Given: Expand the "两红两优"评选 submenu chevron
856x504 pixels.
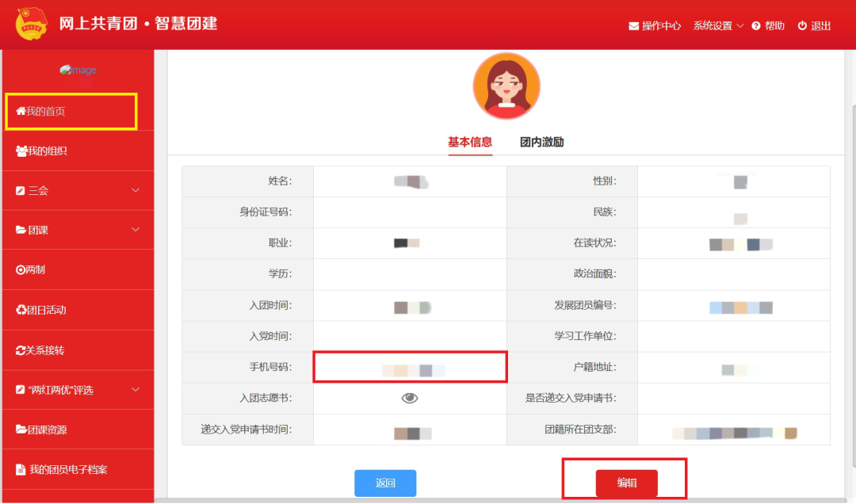Looking at the screenshot, I should [136, 390].
